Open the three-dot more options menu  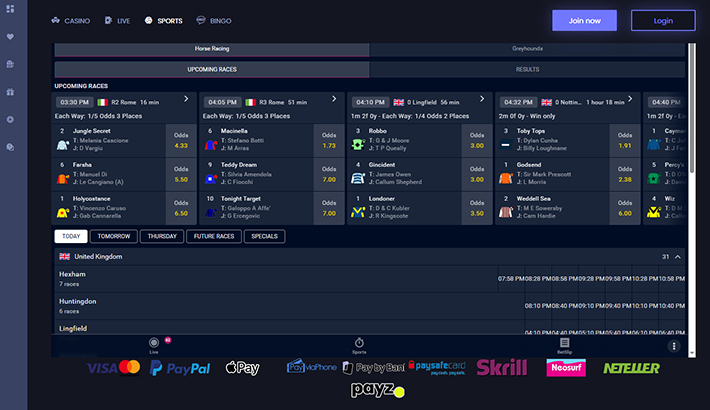point(674,346)
